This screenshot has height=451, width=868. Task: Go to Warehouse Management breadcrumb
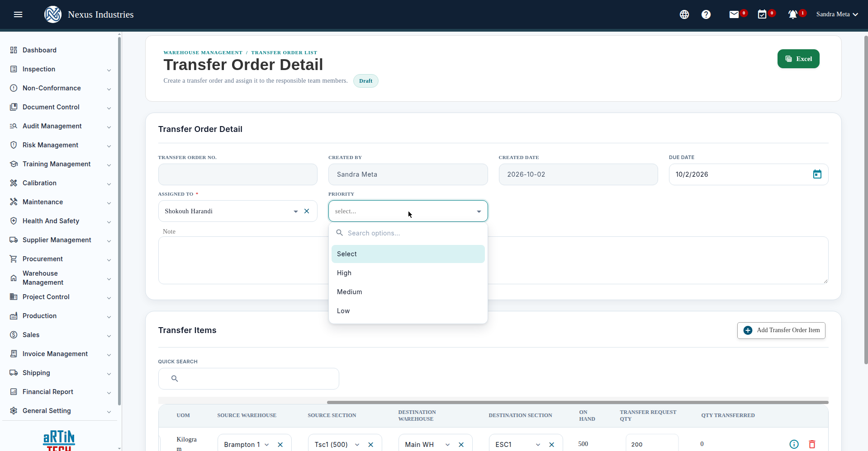click(x=203, y=52)
